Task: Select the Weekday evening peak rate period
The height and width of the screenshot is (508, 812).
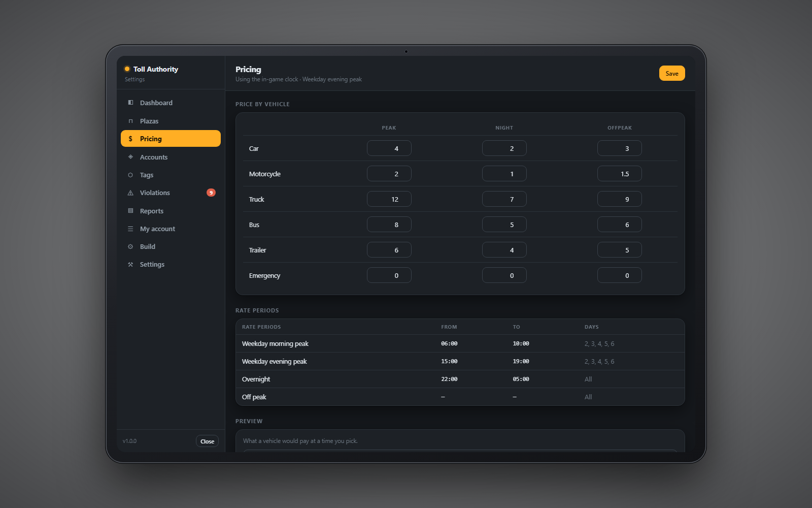Action: (x=460, y=361)
